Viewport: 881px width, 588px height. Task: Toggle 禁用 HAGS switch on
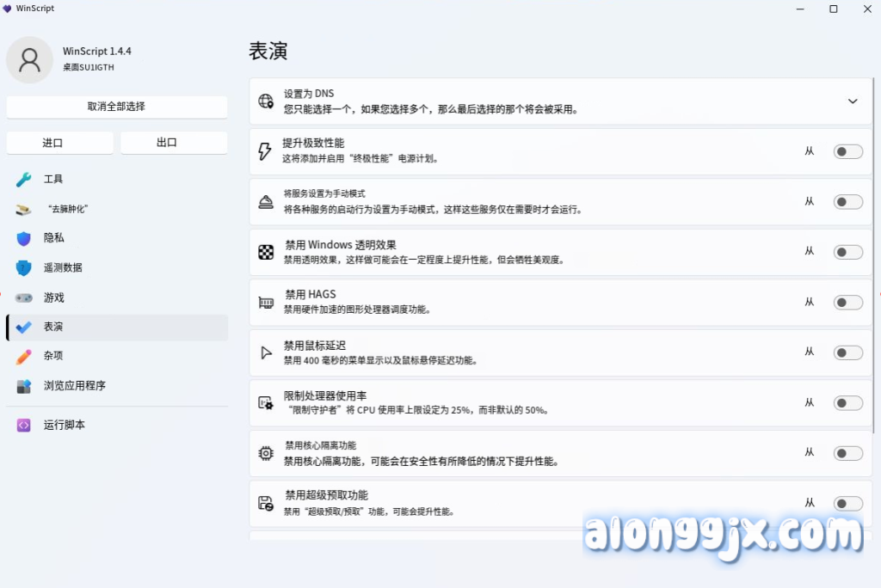(x=847, y=303)
